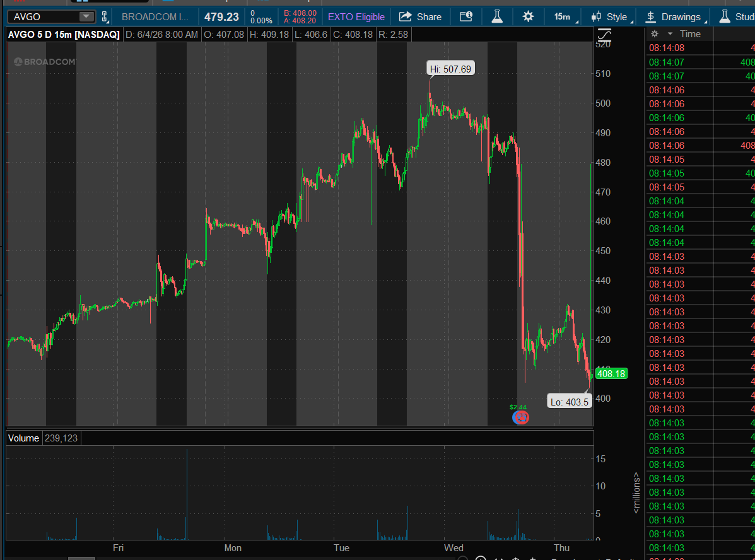755x560 pixels.
Task: Click the ask 408.20 value
Action: coord(300,21)
